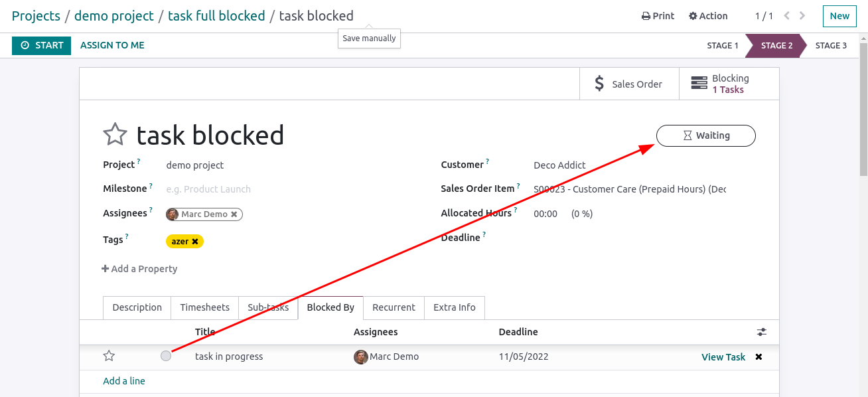Move task to Stage 3
The image size is (868, 397).
(831, 46)
